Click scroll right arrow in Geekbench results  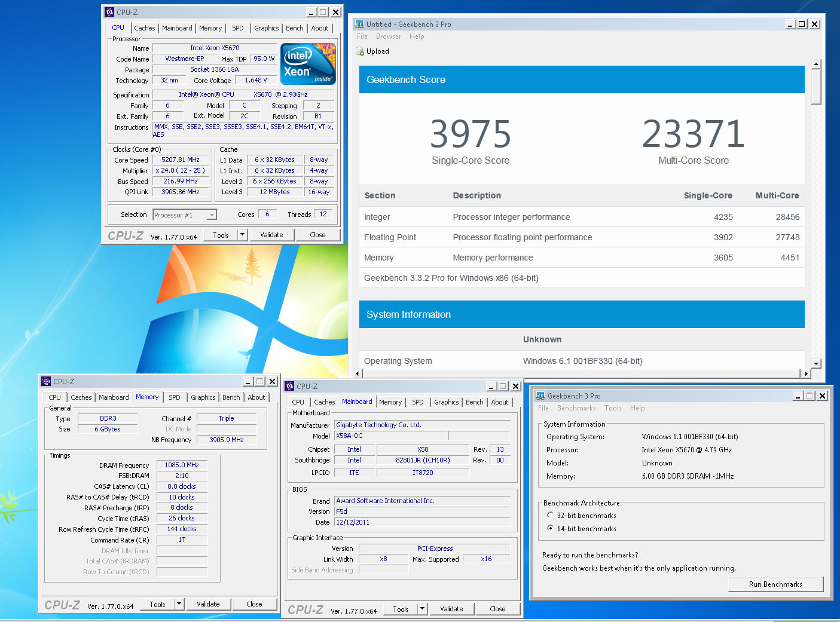(x=806, y=373)
